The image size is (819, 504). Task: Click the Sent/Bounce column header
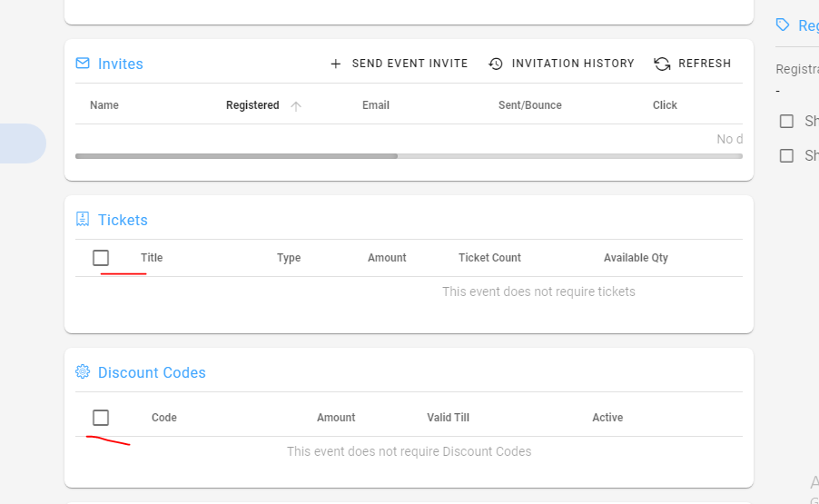pos(530,105)
